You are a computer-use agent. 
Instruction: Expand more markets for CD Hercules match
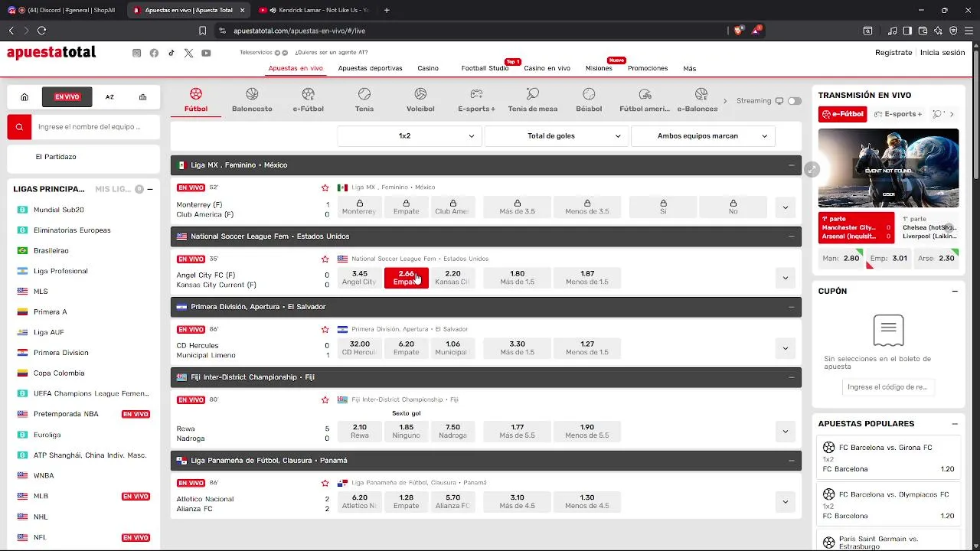click(x=785, y=348)
